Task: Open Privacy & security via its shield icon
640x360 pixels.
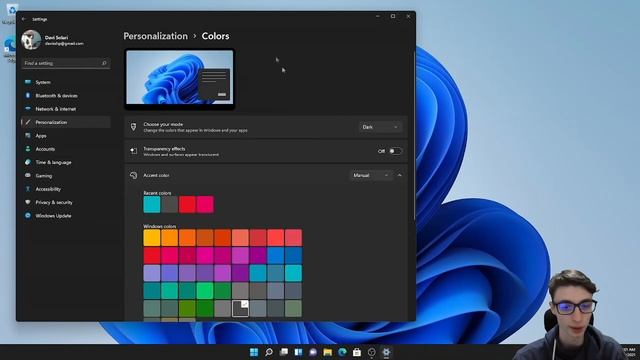Action: (x=28, y=202)
